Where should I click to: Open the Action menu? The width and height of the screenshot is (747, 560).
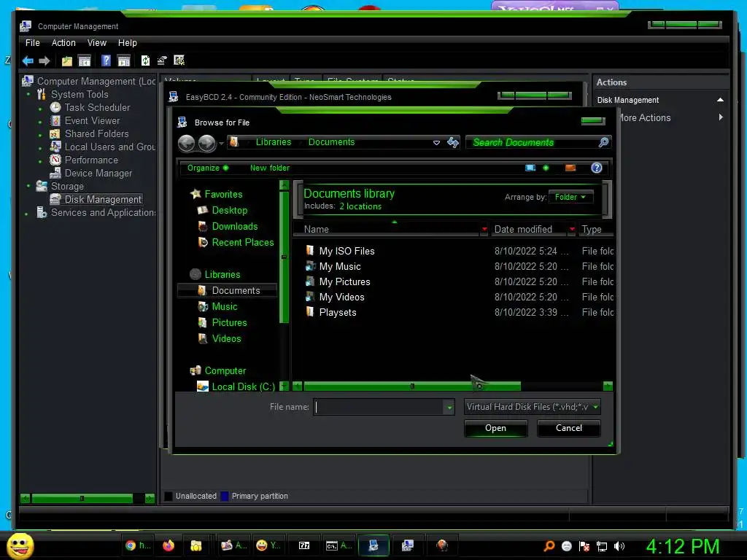point(63,43)
